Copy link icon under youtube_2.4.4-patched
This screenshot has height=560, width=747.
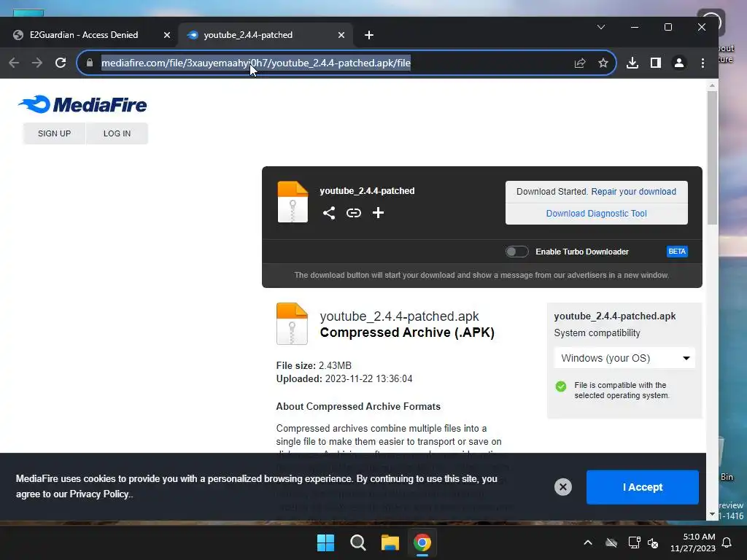[x=354, y=213]
